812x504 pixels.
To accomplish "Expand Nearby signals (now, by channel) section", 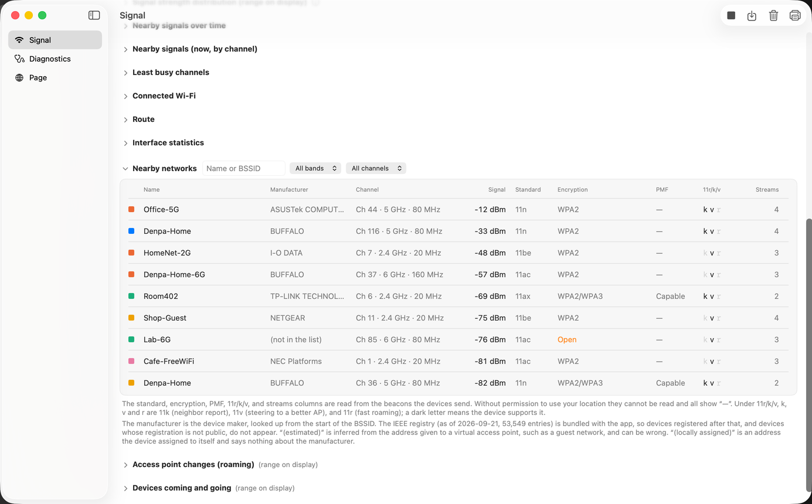I will click(125, 49).
